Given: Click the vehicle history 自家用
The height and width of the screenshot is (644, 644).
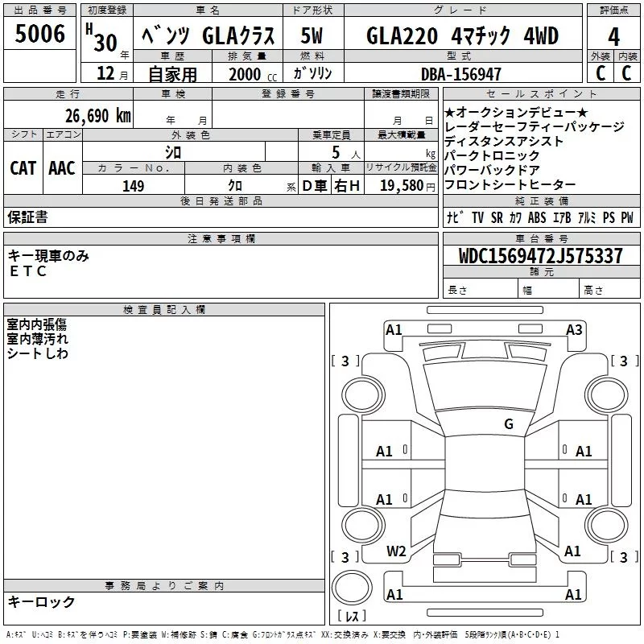Looking at the screenshot, I should click(172, 74).
